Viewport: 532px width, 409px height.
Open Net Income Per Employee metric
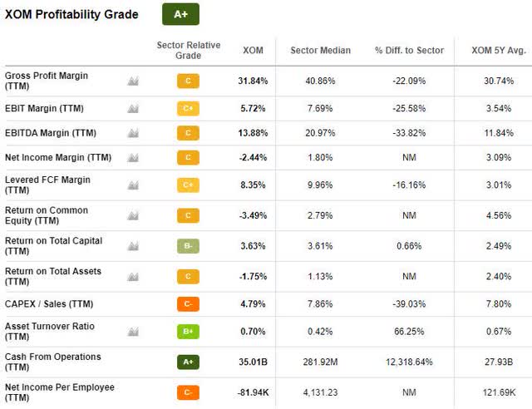[60, 392]
